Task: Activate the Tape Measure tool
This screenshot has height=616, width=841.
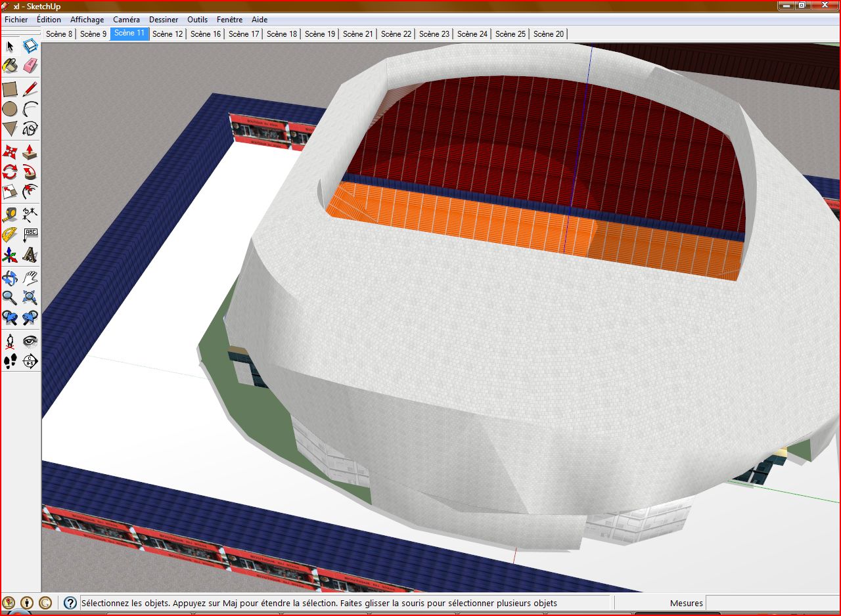Action: [10, 215]
